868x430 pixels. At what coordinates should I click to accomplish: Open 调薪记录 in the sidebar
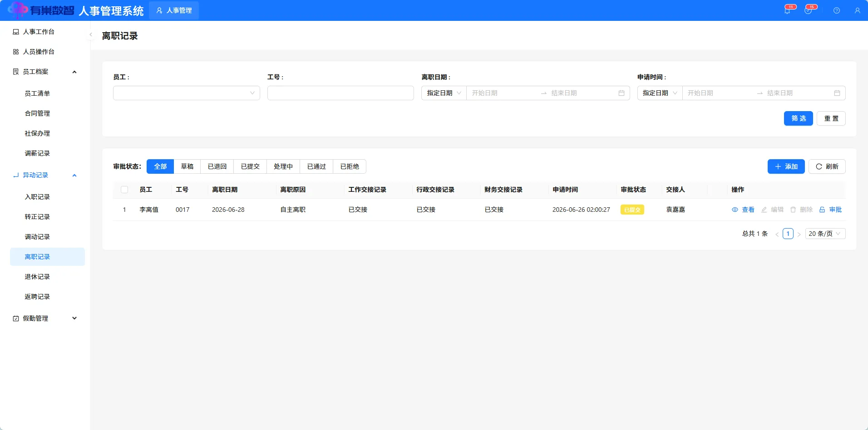[x=47, y=153]
